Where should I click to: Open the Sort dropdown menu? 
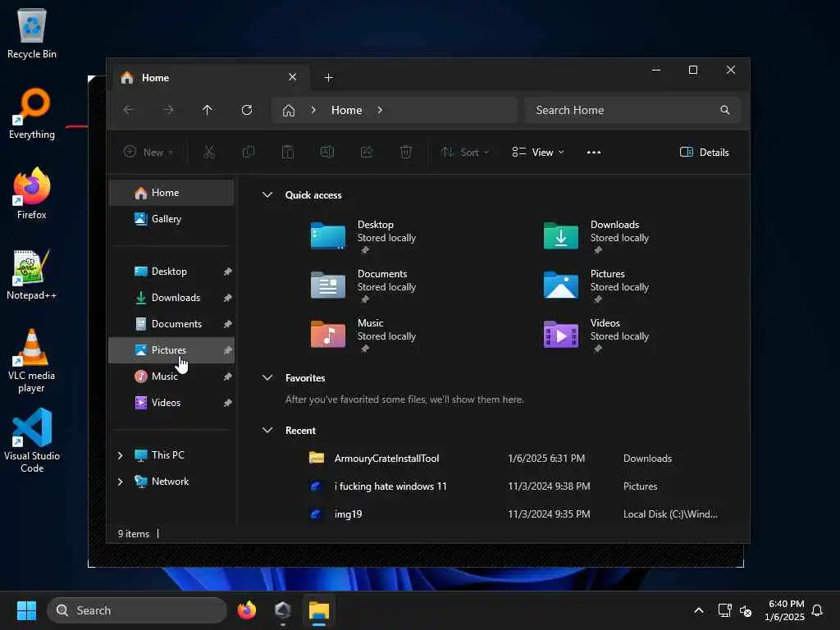tap(465, 152)
